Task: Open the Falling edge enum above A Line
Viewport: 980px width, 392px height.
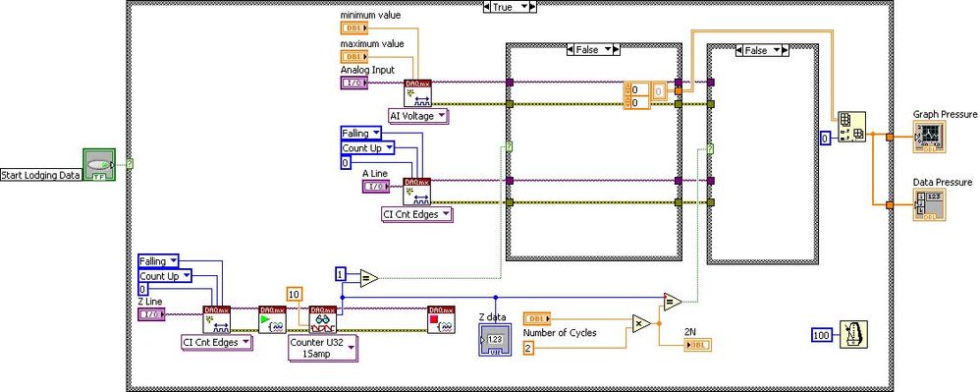Action: coord(360,134)
